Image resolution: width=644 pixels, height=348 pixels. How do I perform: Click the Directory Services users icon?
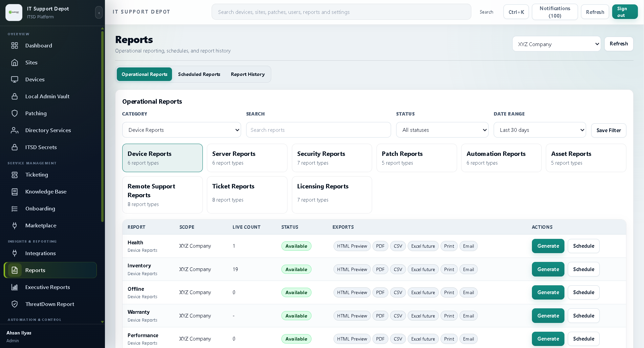[x=15, y=130]
